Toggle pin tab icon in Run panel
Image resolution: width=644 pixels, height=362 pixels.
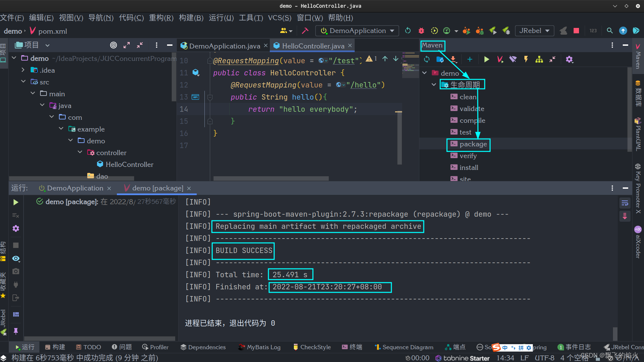(x=15, y=331)
